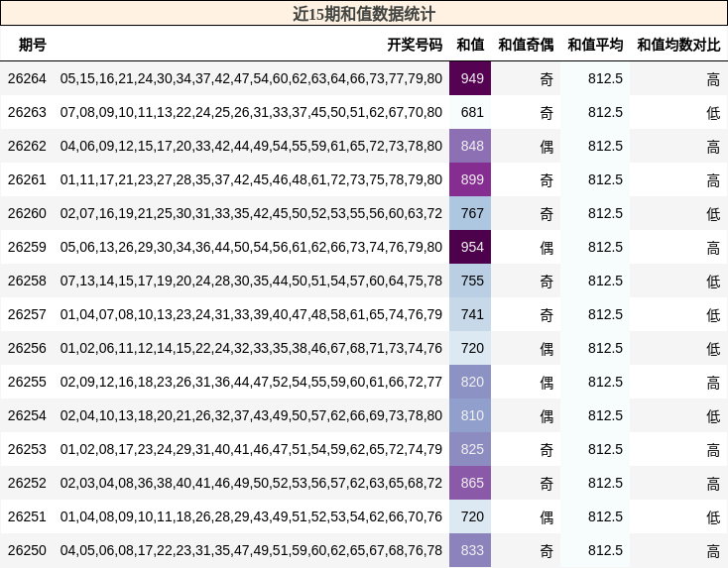Click the sum value 954 cell
The width and height of the screenshot is (728, 568).
(x=470, y=247)
